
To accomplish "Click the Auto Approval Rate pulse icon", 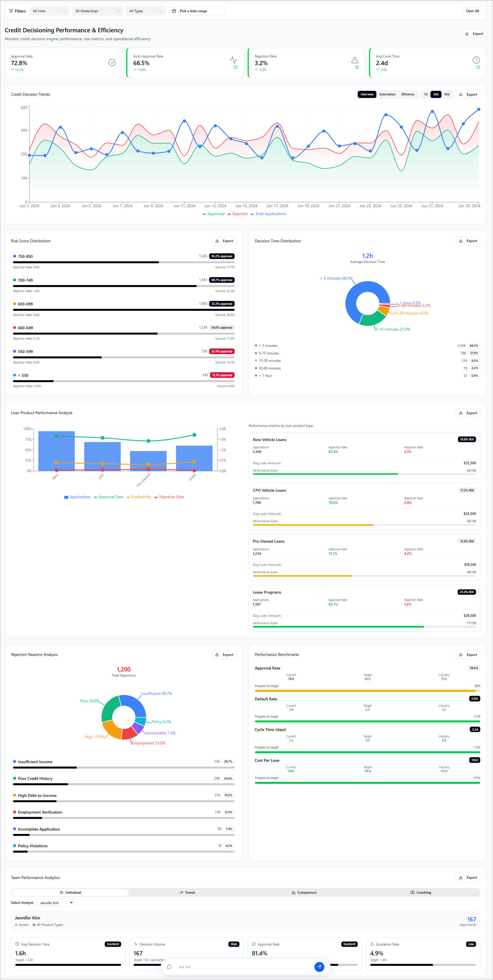I will pos(233,60).
